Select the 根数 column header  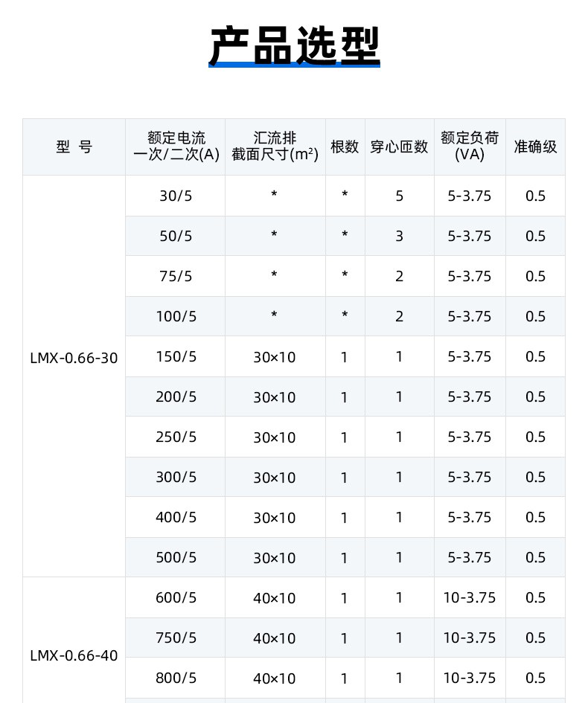pyautogui.click(x=345, y=147)
